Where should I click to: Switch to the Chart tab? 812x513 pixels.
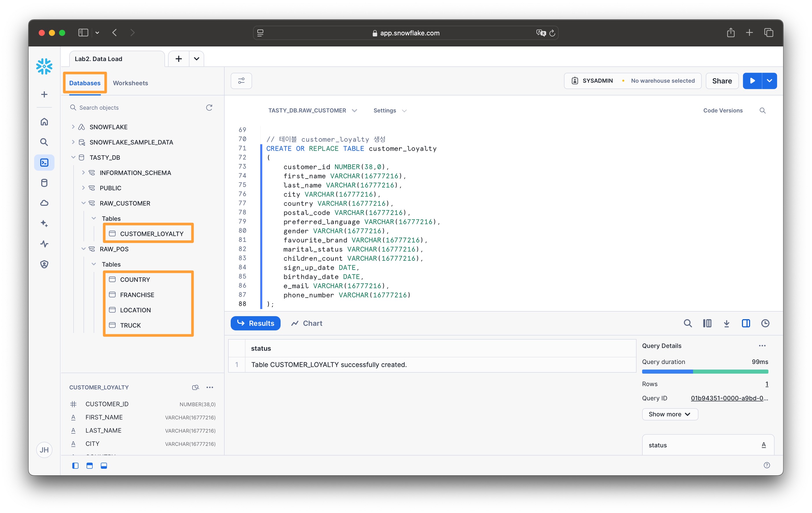pos(307,323)
